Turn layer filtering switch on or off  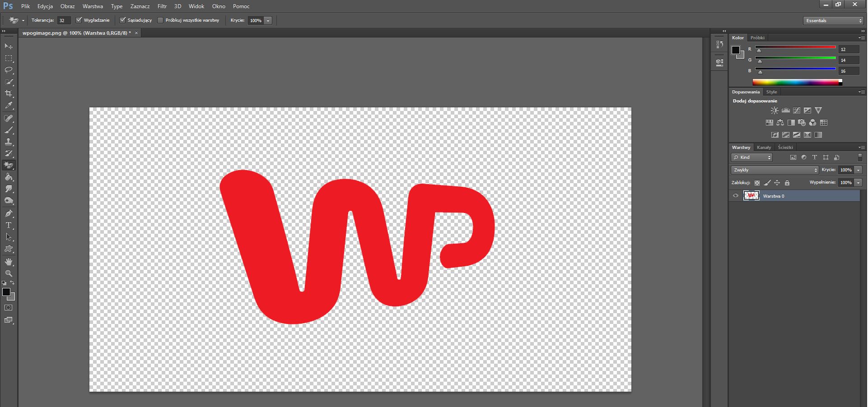[x=860, y=157]
